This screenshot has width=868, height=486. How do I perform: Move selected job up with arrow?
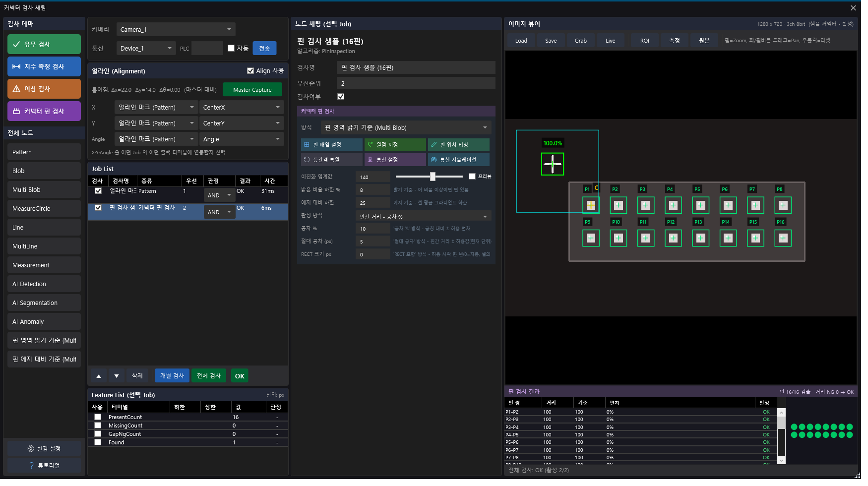point(99,376)
